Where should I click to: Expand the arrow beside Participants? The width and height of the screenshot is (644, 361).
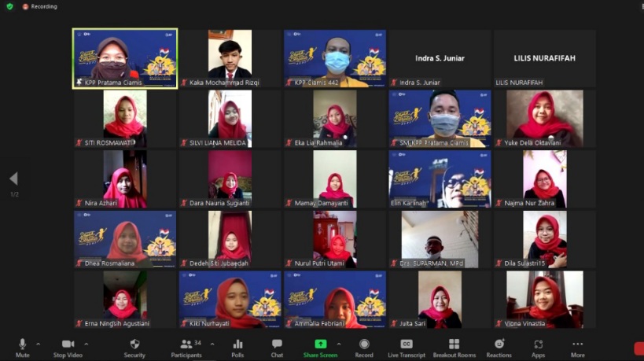pyautogui.click(x=212, y=344)
